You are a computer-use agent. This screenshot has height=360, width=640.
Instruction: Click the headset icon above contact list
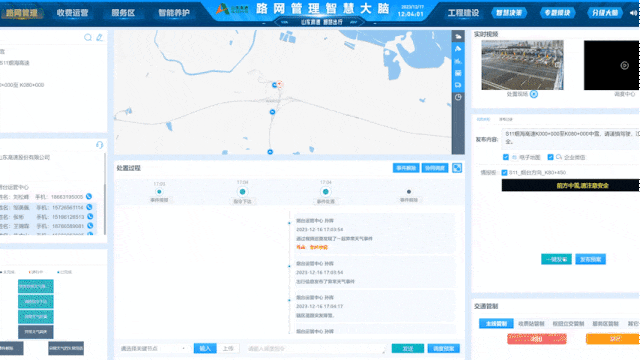(99, 145)
